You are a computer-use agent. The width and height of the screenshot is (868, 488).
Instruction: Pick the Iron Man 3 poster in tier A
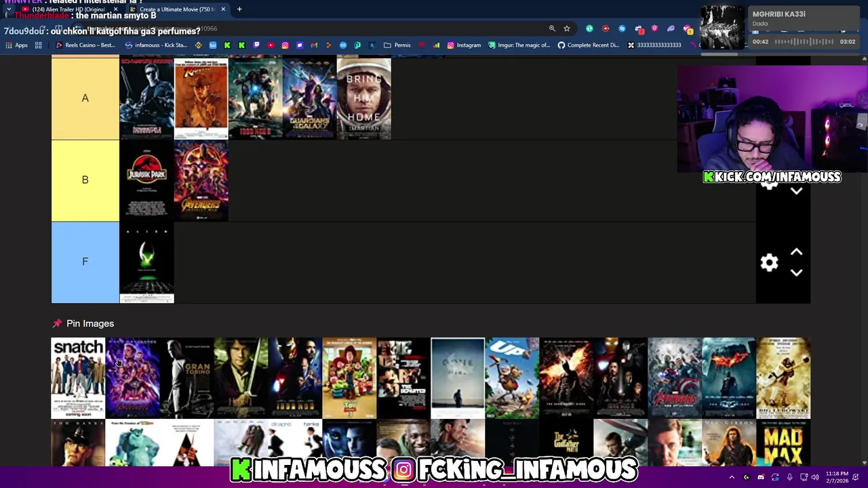[255, 98]
